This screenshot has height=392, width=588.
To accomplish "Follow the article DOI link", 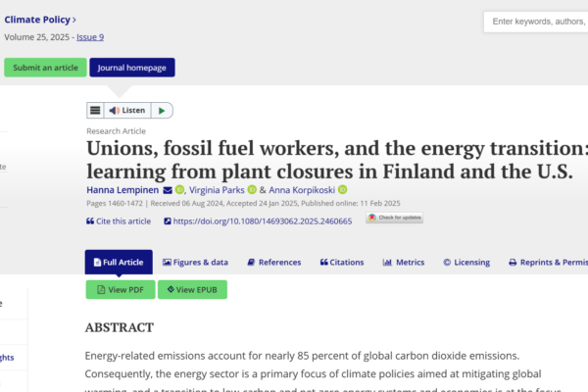I will click(258, 221).
